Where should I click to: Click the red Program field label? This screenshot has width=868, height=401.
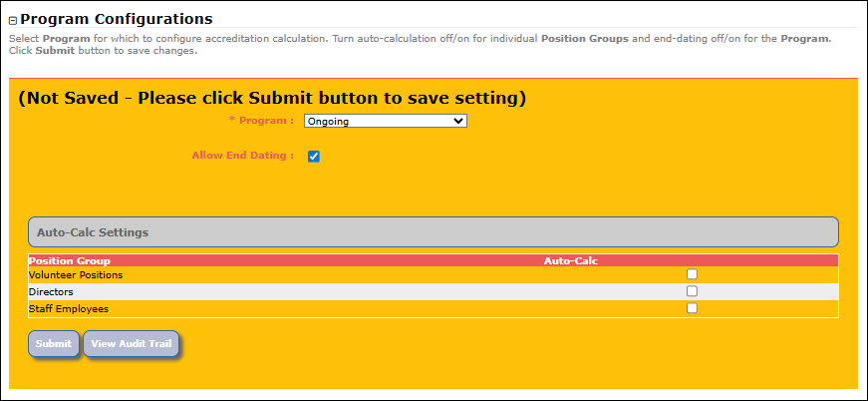pos(262,120)
